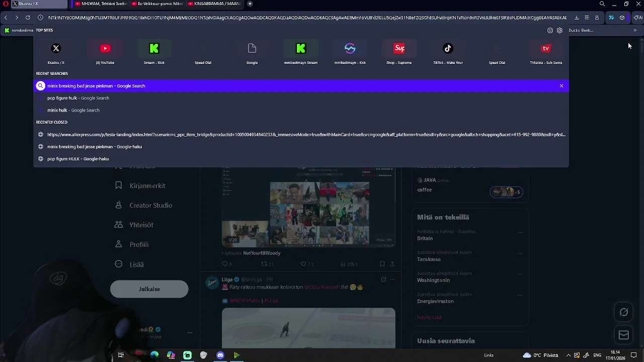The image size is (644, 362).
Task: Open account options next to the profile name
Action: [x=190, y=333]
